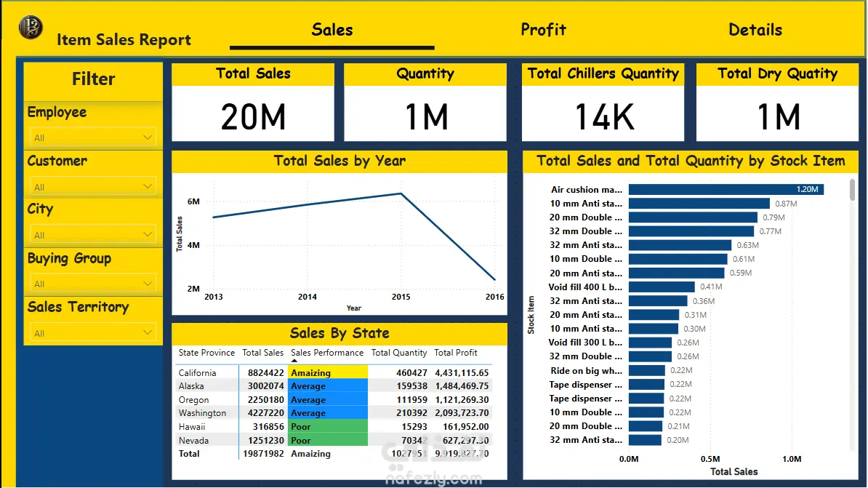The image size is (868, 488).
Task: Click the Quantity 1M card value
Action: 425,117
